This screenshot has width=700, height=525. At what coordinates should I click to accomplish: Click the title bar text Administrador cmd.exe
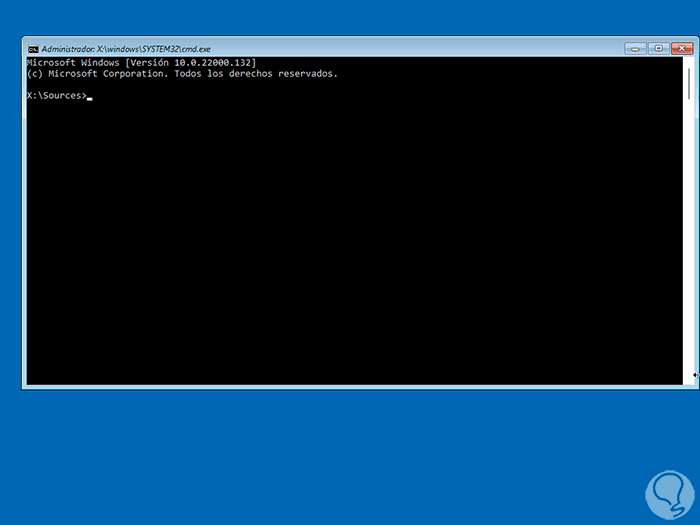click(x=126, y=49)
